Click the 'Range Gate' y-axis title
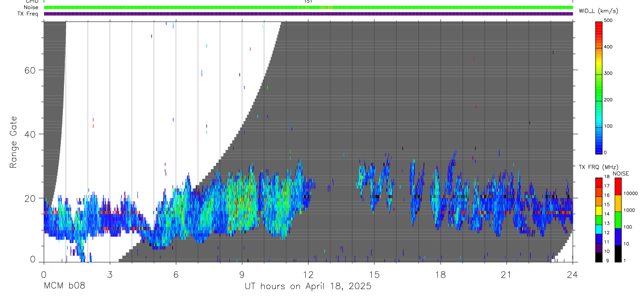644x297 pixels. coord(14,142)
